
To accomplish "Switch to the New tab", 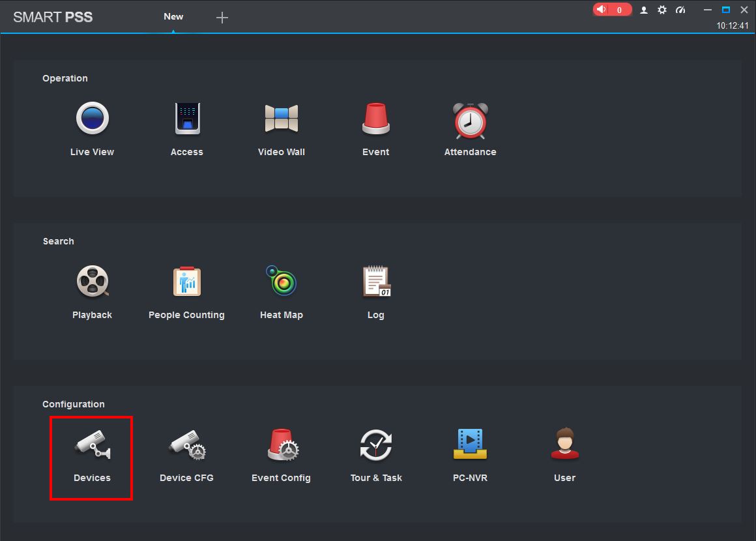I will point(173,16).
